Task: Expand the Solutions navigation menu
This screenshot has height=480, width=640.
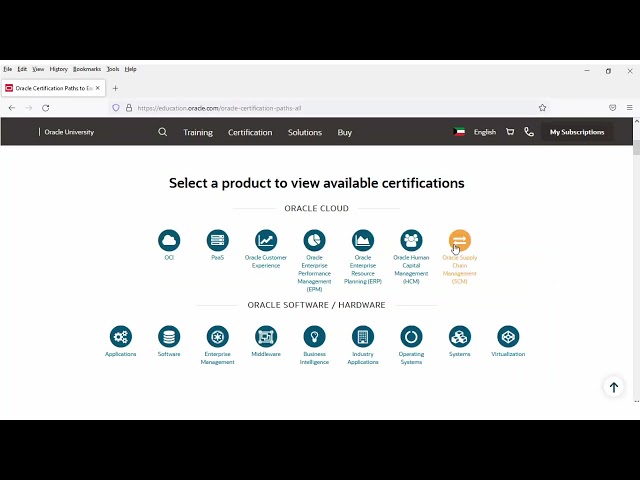Action: (305, 132)
